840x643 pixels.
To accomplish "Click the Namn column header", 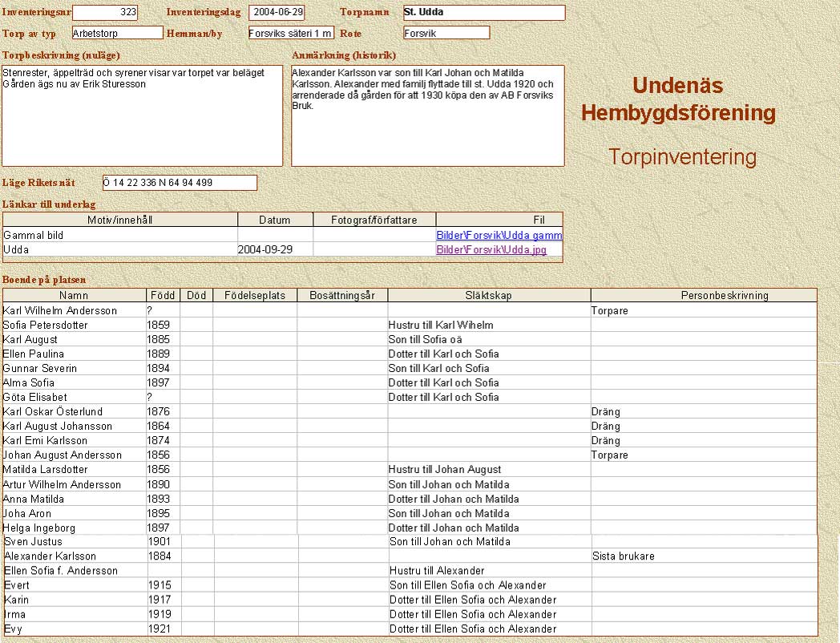I will [x=74, y=296].
